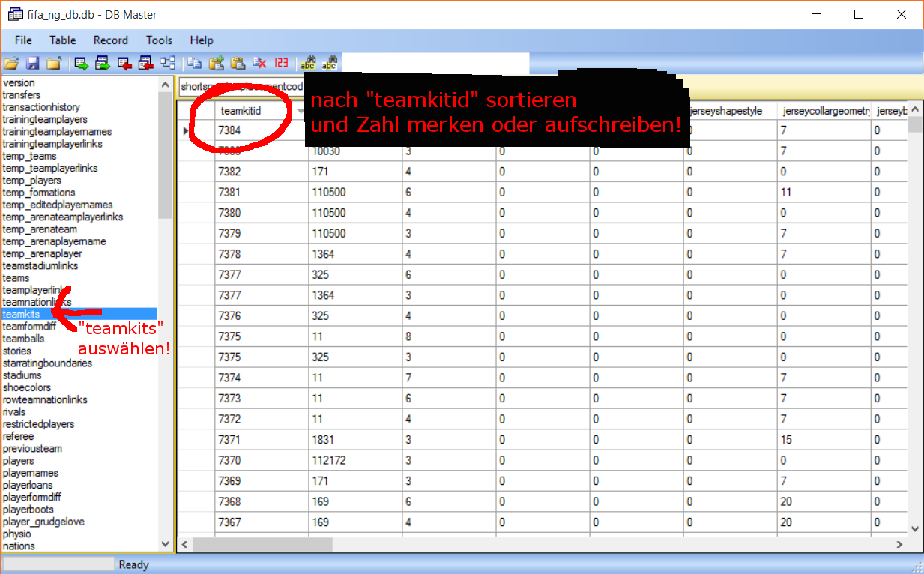This screenshot has width=924, height=574.
Task: Select the temp_teams table
Action: [29, 156]
